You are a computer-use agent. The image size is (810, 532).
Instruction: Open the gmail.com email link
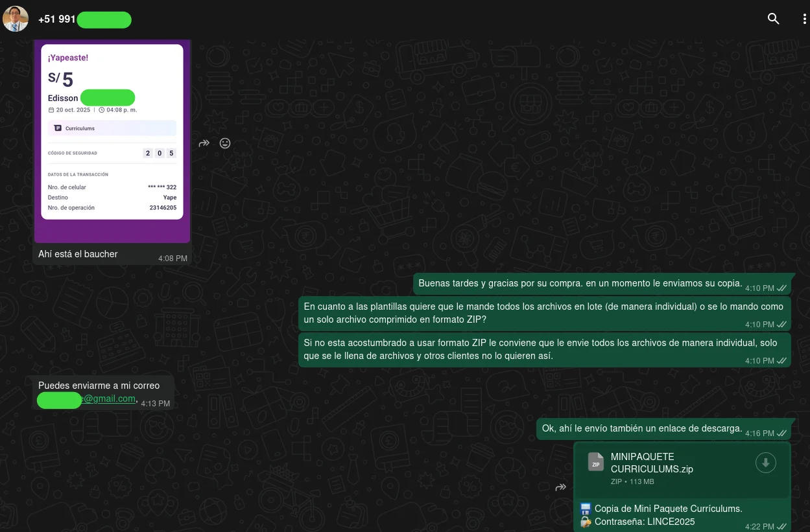tap(109, 399)
